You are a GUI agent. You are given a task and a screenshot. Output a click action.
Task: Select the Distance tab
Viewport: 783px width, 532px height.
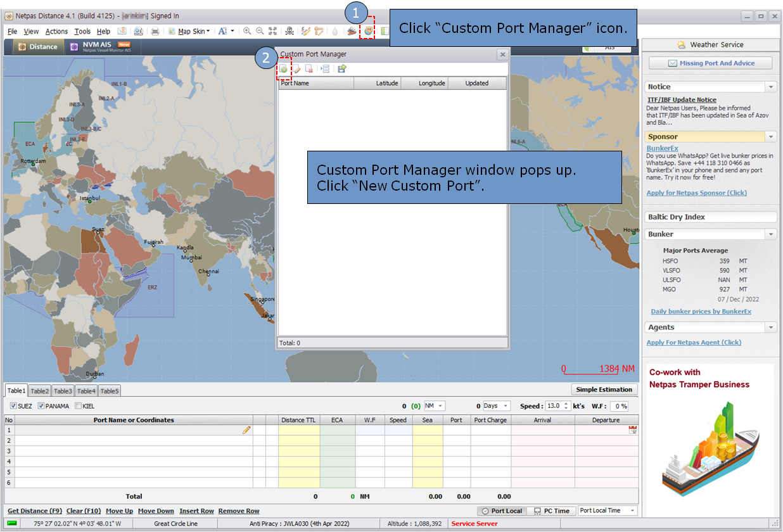pyautogui.click(x=37, y=46)
